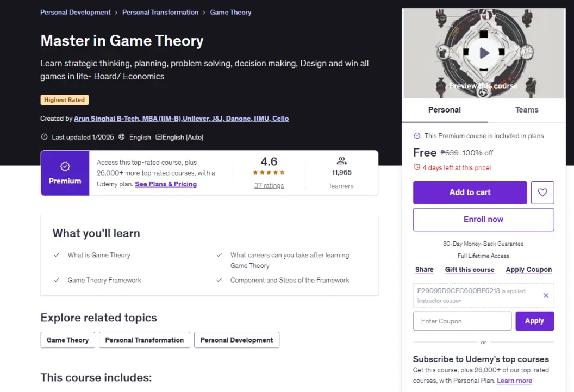Click Enroll now button
Viewport: 574px width, 392px height.
tap(483, 220)
